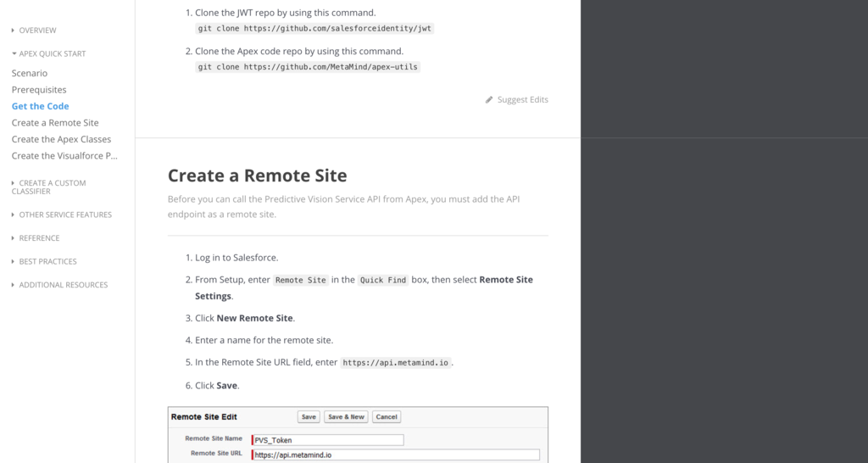
Task: Click the JWT git clone command
Action: [314, 28]
